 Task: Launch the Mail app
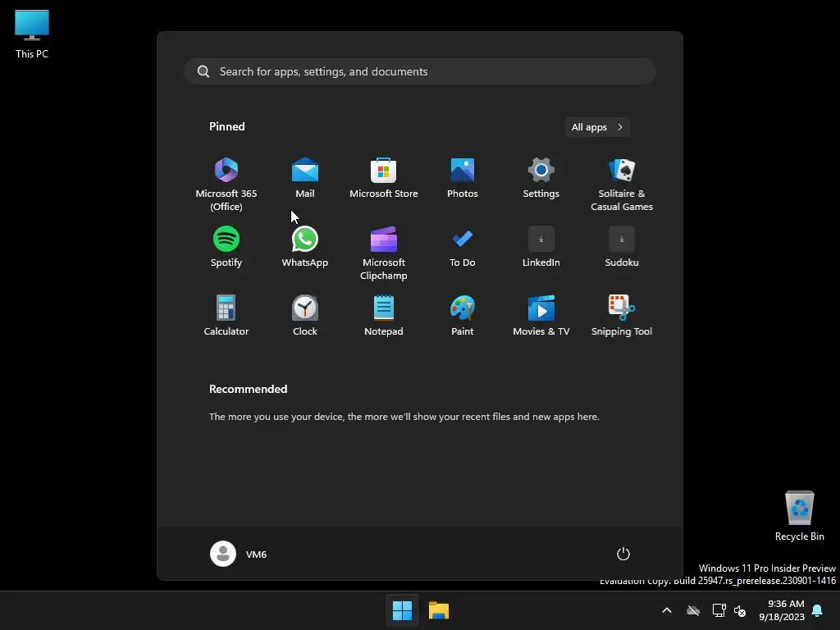coord(305,178)
